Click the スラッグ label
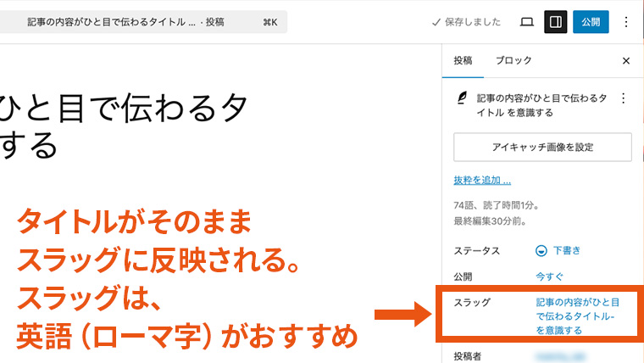 [x=472, y=303]
